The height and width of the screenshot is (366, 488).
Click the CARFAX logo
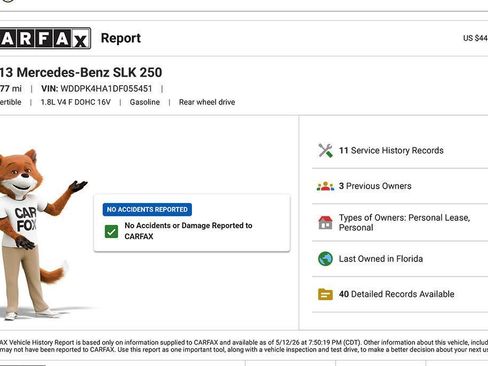click(x=45, y=38)
